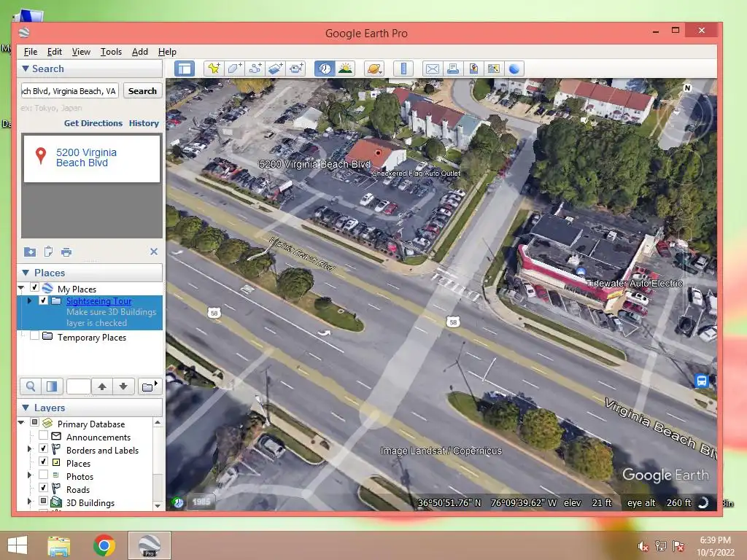This screenshot has height=560, width=747.
Task: Click the bus stop icon on the map
Action: coord(701,381)
